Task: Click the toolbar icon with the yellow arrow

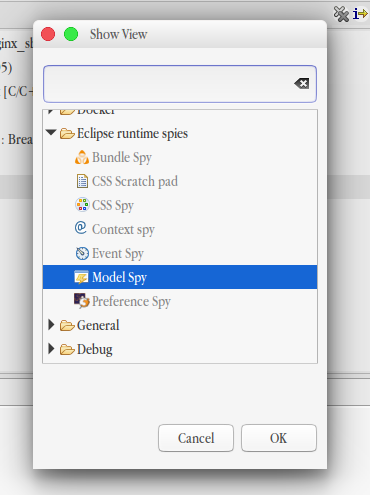Action: pos(360,14)
